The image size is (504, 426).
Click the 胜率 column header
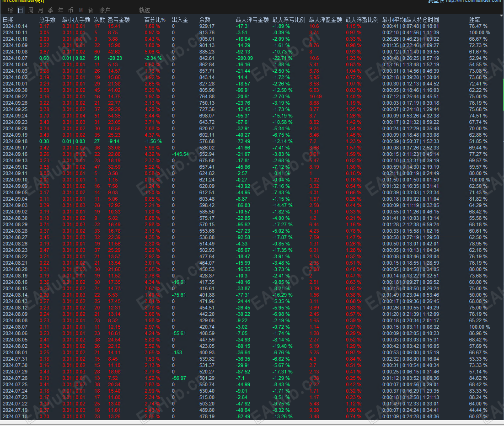(x=474, y=20)
